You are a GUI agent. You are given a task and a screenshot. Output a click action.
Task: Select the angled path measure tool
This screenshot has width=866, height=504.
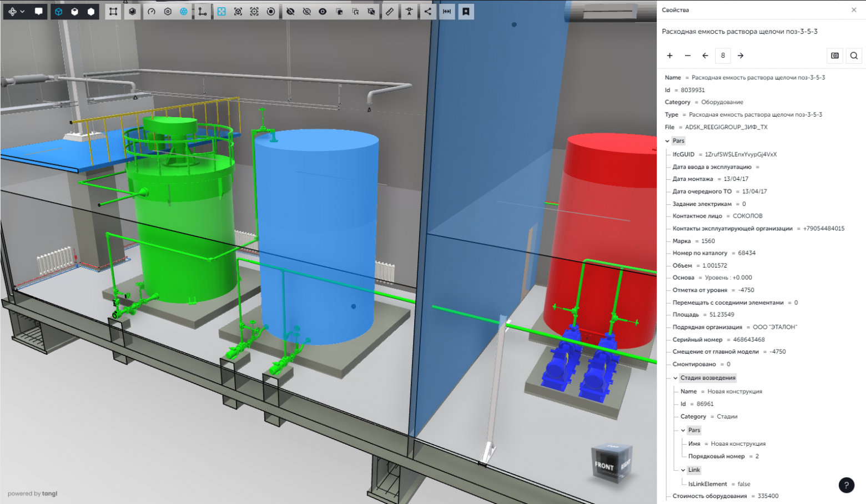click(x=203, y=11)
